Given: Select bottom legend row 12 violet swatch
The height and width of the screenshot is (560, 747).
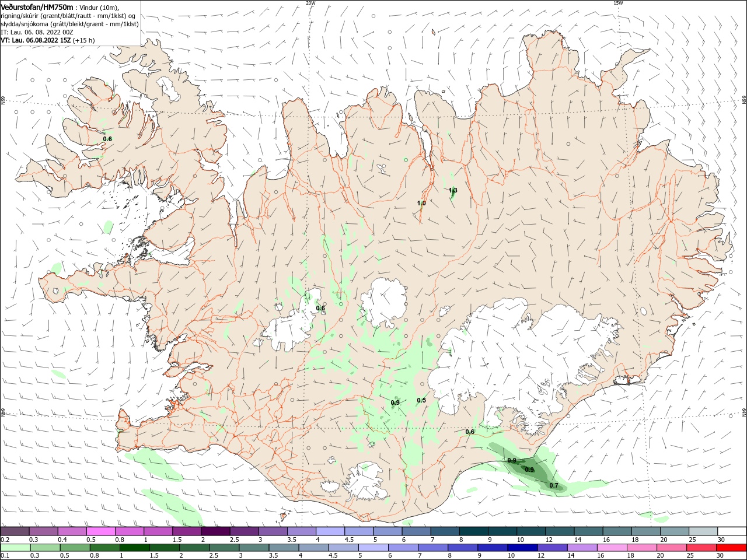Looking at the screenshot, I should point(551,548).
